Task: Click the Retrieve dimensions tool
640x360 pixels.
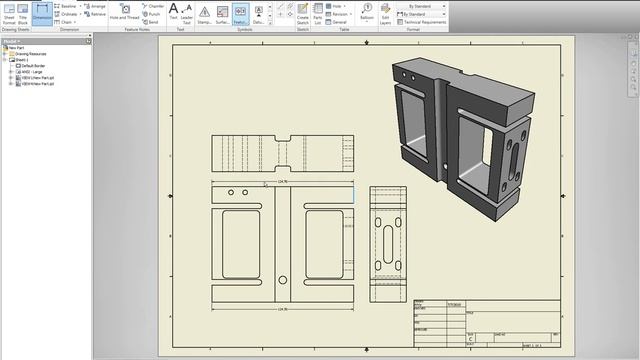Action: pos(95,14)
